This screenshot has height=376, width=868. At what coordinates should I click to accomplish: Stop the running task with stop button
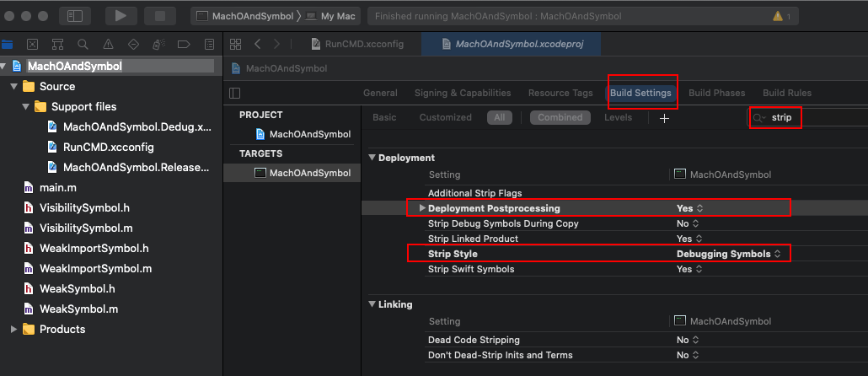coord(160,16)
